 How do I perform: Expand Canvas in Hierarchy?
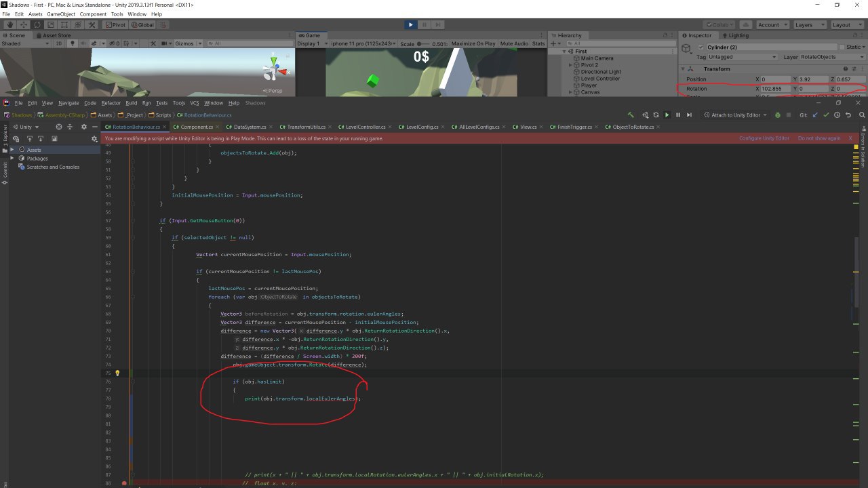[570, 92]
